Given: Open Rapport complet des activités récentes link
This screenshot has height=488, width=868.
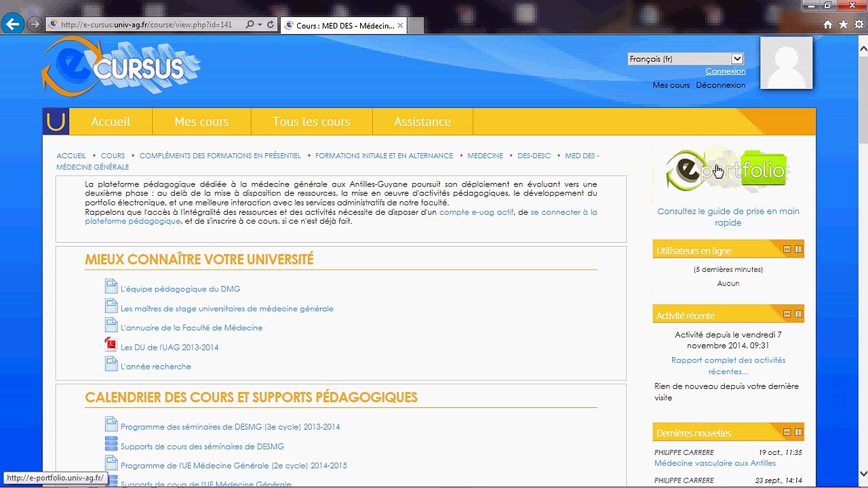Looking at the screenshot, I should (x=728, y=366).
